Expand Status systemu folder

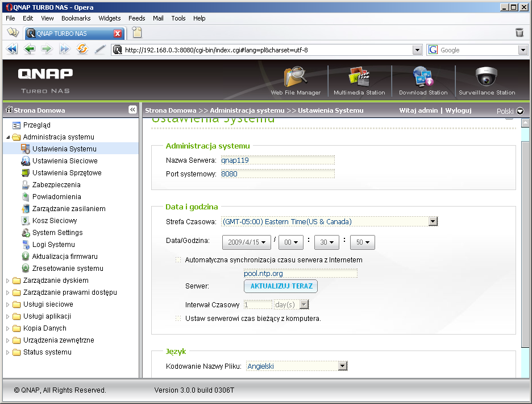(x=8, y=352)
